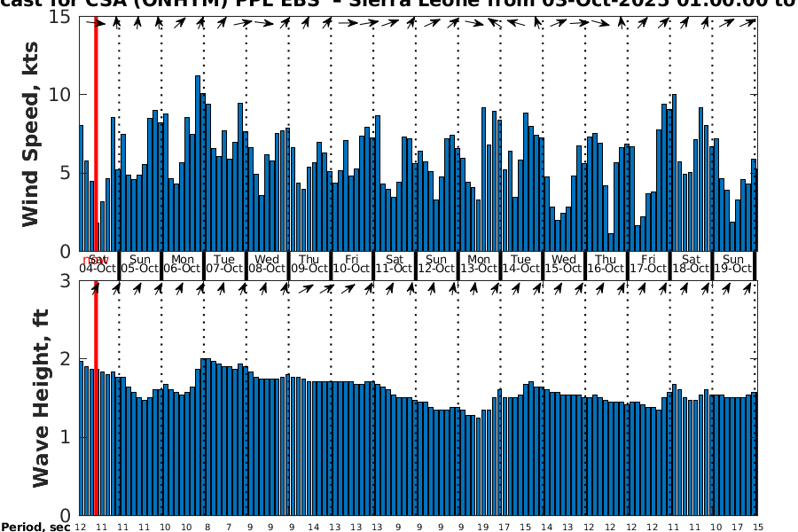Click the Sun 19-Oct date label
Image resolution: width=798 pixels, height=532 pixels.
(733, 264)
